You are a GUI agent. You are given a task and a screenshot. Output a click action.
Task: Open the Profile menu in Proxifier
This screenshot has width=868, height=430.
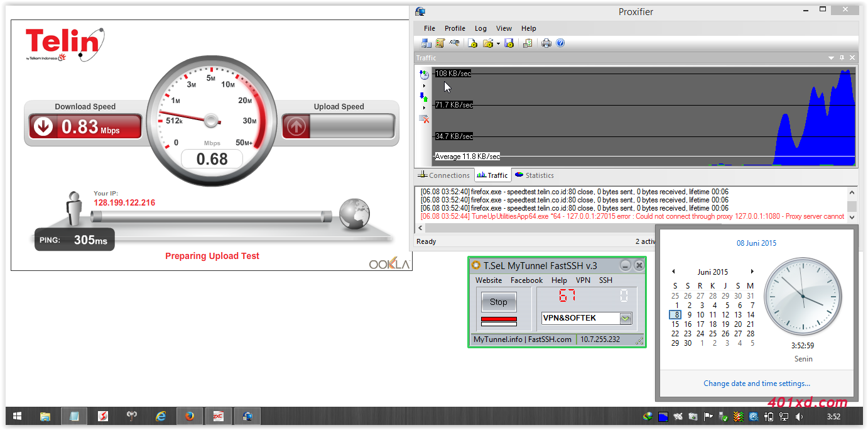(455, 28)
